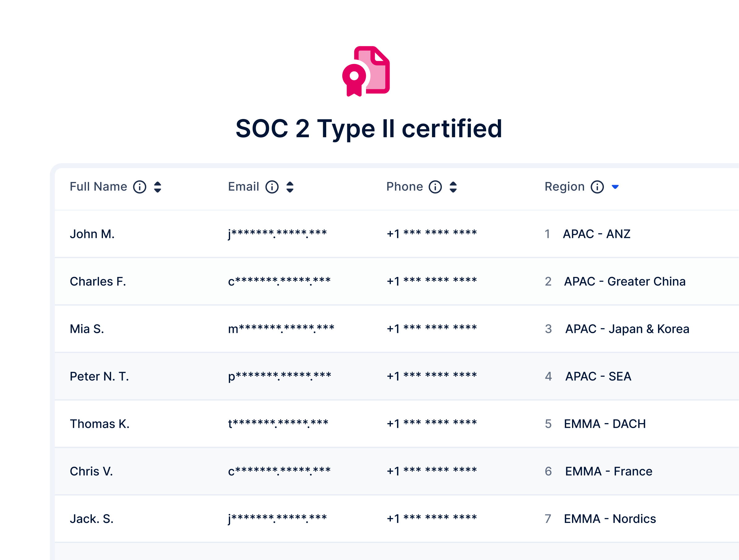Click the Email column info icon

272,187
